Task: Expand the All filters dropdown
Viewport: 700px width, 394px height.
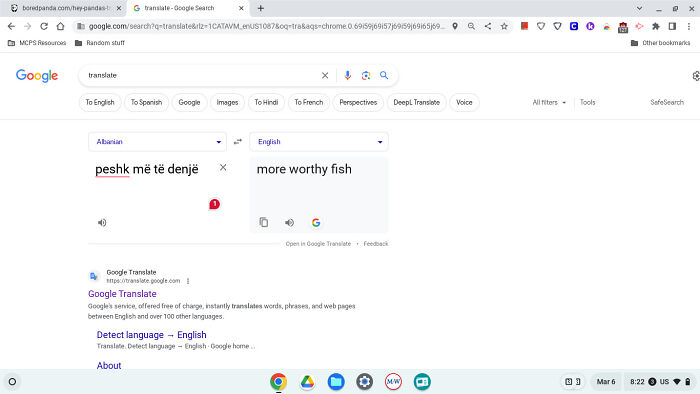Action: coord(549,102)
